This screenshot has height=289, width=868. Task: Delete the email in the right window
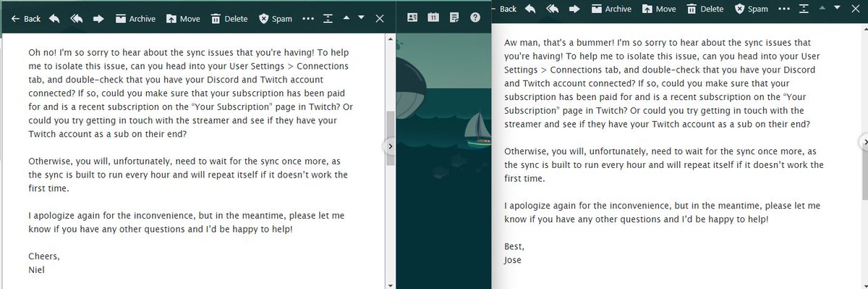[705, 9]
